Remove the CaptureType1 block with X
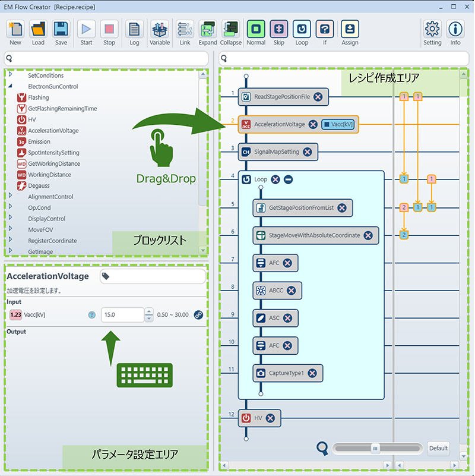 (x=312, y=373)
